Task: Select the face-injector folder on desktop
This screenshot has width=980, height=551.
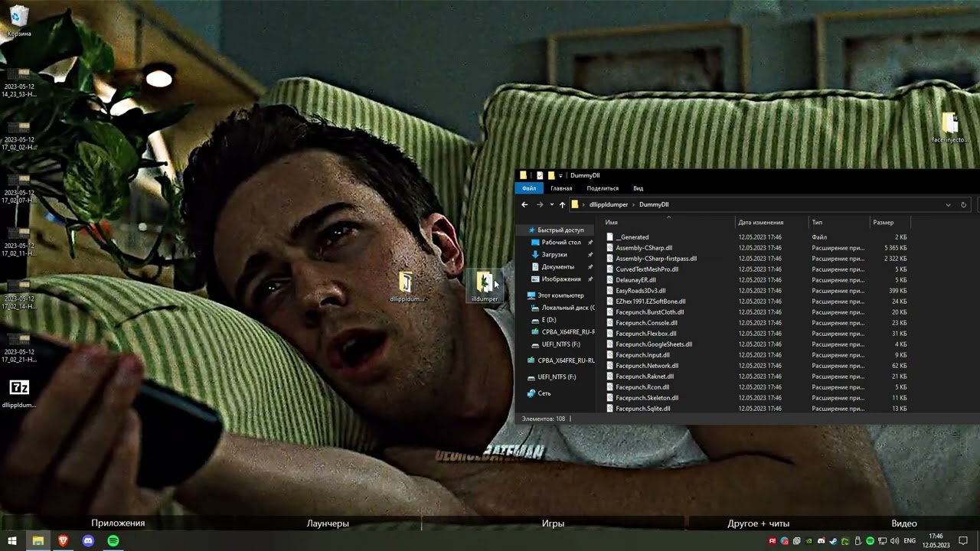Action: 950,128
